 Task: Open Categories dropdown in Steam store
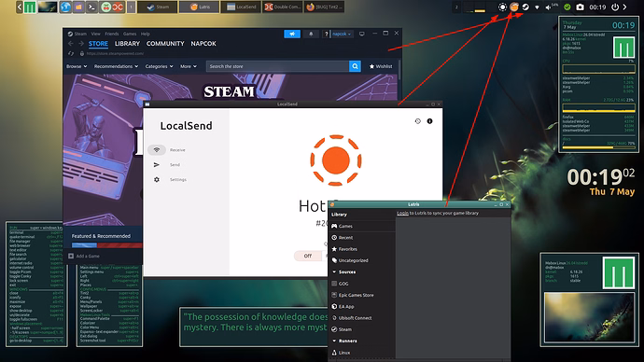pyautogui.click(x=159, y=66)
